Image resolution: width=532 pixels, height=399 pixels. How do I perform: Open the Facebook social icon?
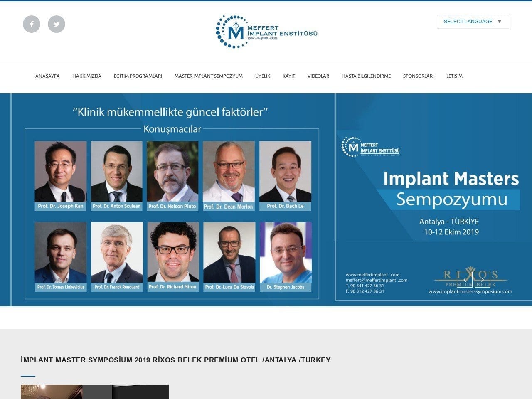(32, 24)
